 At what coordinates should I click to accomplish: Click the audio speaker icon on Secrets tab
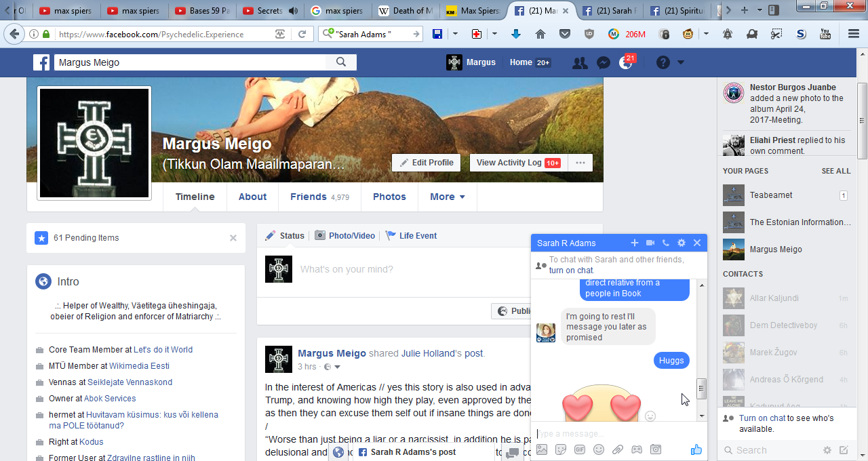pos(293,11)
